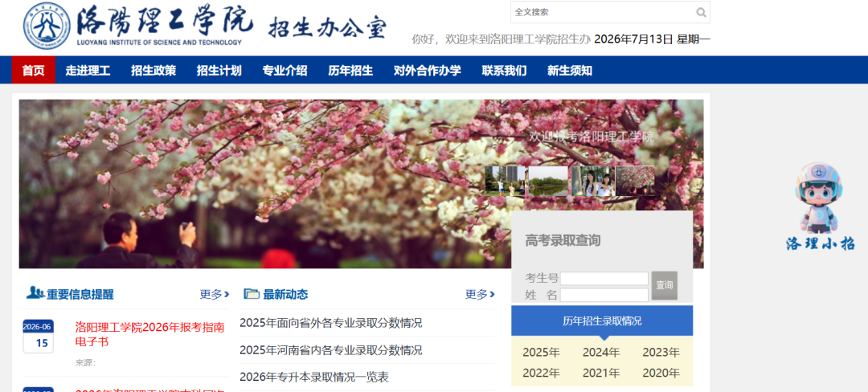The image size is (868, 392).
Task: Open 2026年专升本录取情况一览表
Action: 314,377
